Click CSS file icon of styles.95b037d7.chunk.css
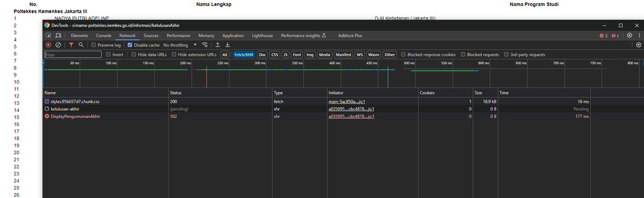Screen dimensions: 644x198 [x=47, y=101]
